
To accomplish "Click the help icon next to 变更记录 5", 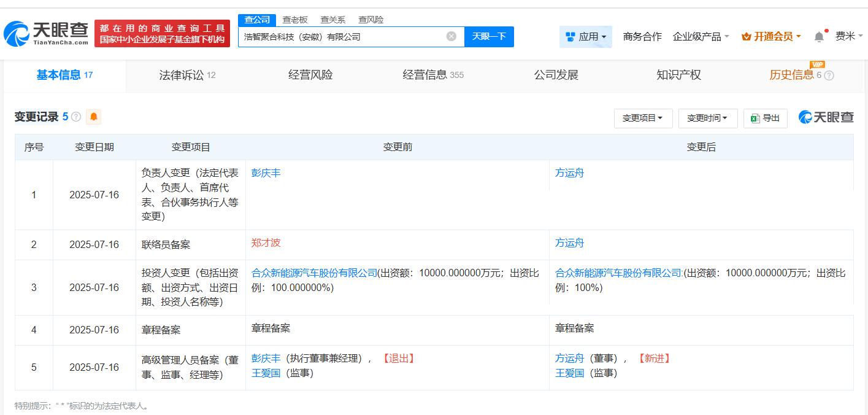I will (x=76, y=117).
